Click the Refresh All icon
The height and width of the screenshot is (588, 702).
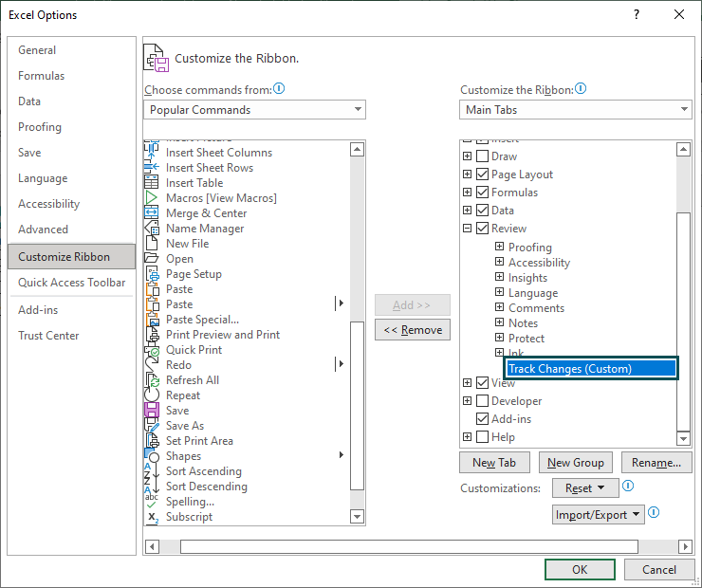click(x=152, y=380)
